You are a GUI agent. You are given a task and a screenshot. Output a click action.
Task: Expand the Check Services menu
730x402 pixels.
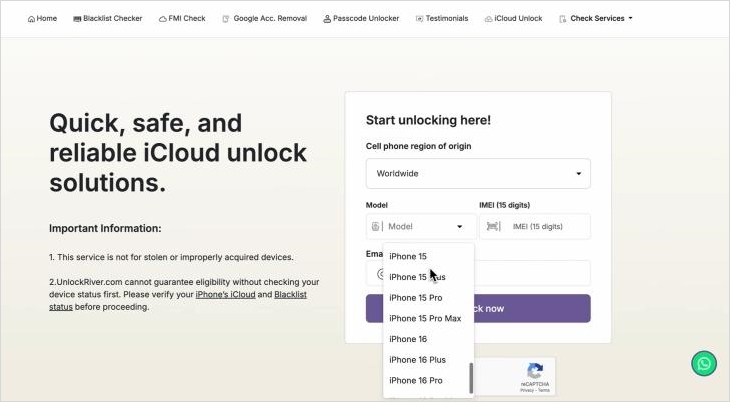(596, 18)
